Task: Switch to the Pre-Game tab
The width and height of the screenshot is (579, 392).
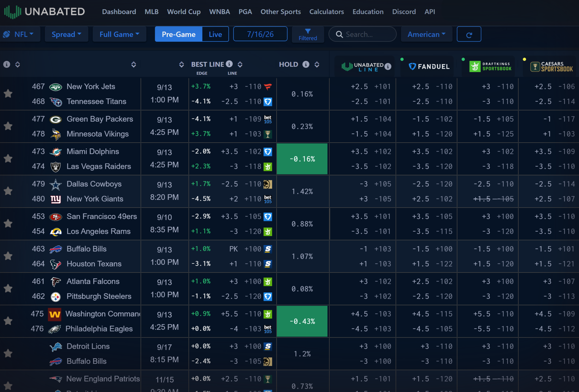Action: point(179,34)
